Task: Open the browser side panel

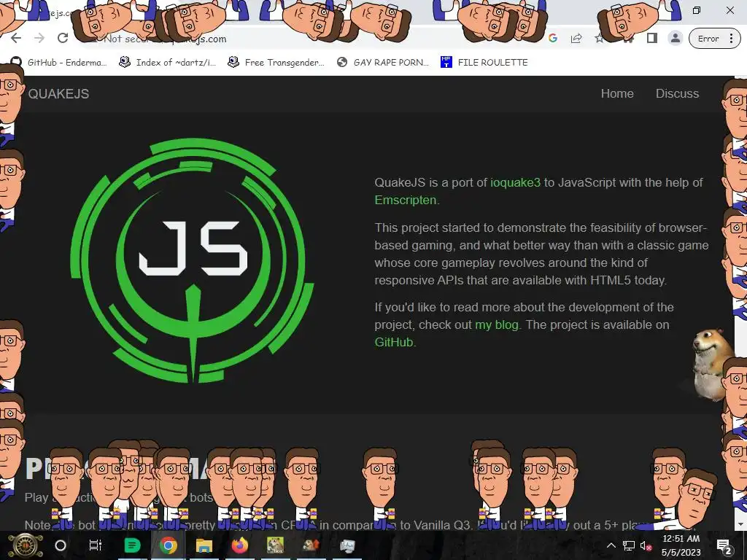Action: click(x=651, y=39)
